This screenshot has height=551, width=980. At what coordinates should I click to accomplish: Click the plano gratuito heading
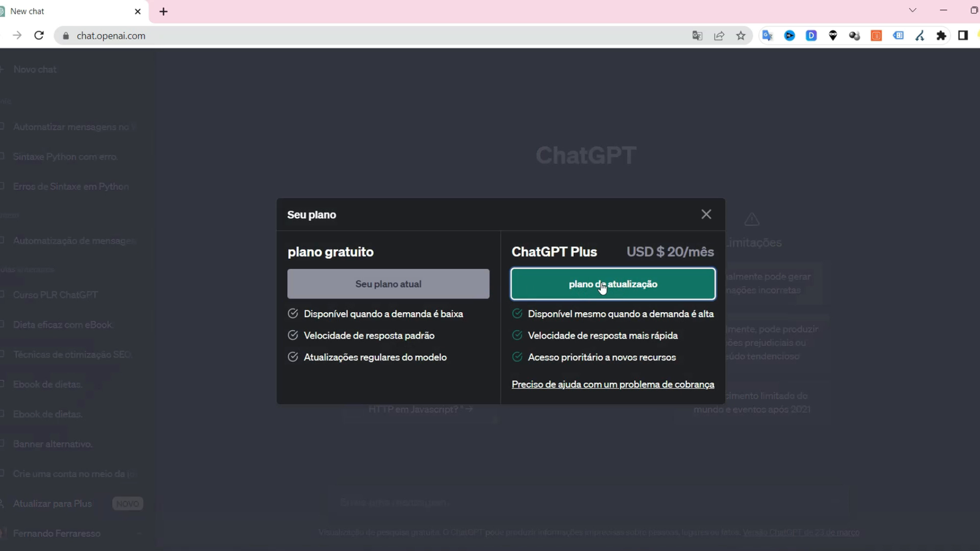[x=330, y=252]
